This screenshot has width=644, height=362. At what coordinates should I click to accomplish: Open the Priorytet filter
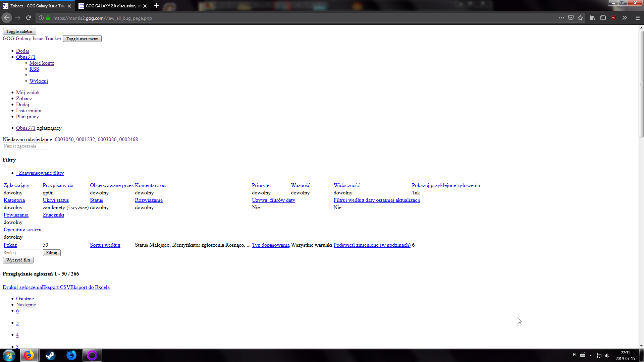[x=261, y=185]
